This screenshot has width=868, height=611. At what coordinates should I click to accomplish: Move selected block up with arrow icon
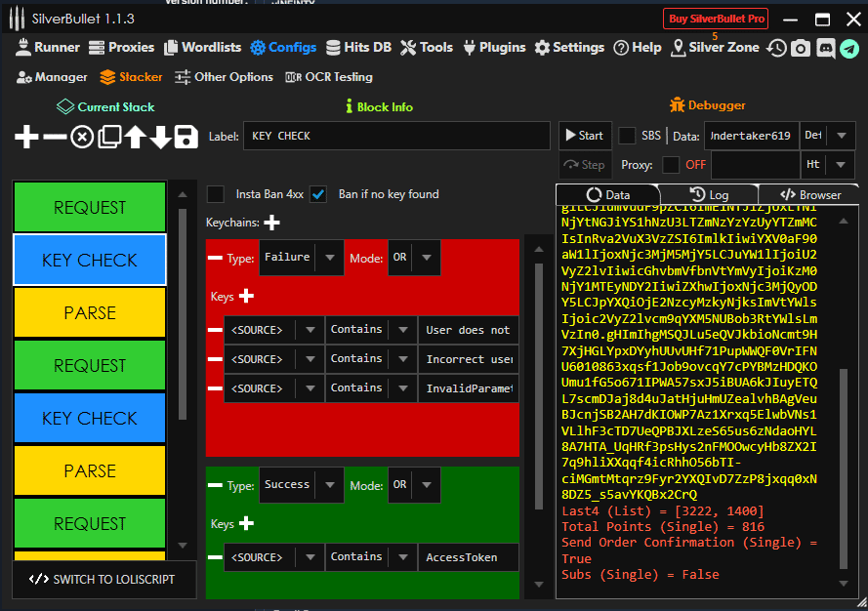coord(135,138)
